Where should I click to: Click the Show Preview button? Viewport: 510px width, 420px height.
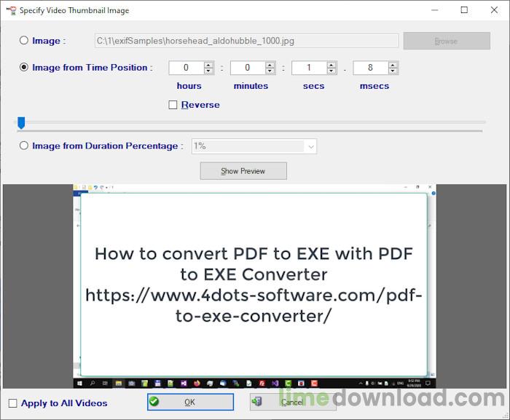pos(243,171)
